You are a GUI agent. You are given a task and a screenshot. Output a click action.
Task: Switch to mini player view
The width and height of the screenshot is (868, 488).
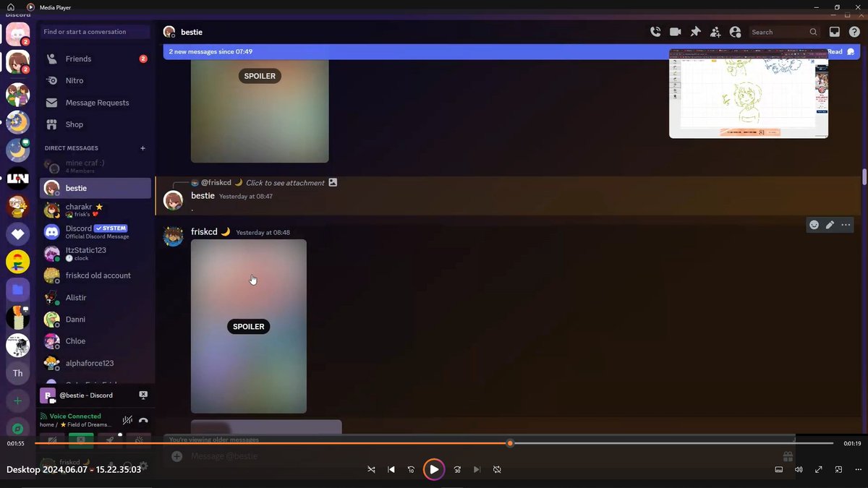838,469
